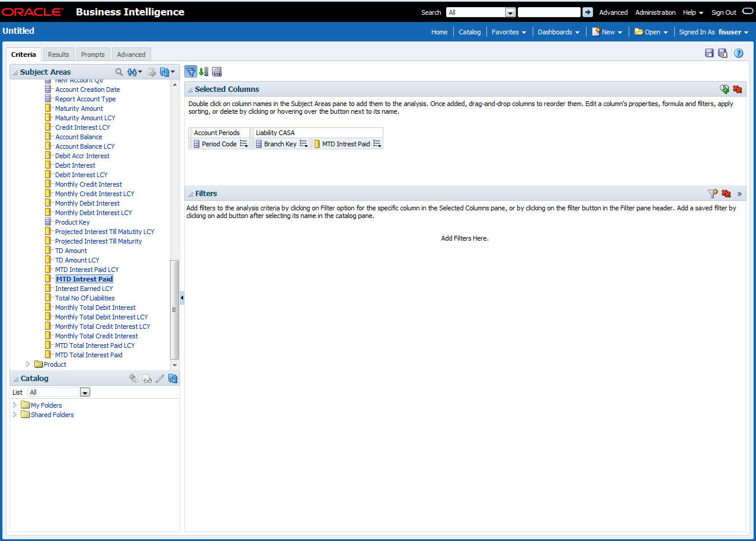This screenshot has width=756, height=541.
Task: Open the Favorites dropdown menu
Action: (509, 32)
